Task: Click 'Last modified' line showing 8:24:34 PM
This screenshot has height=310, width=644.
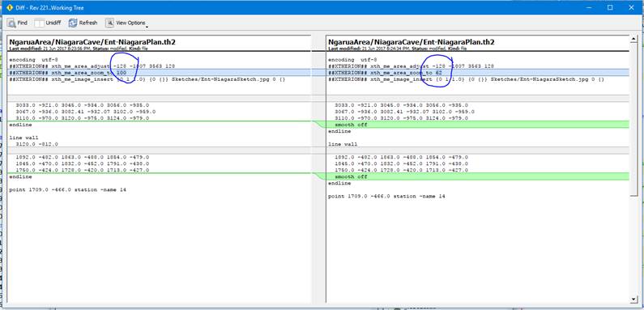Action: coord(397,49)
